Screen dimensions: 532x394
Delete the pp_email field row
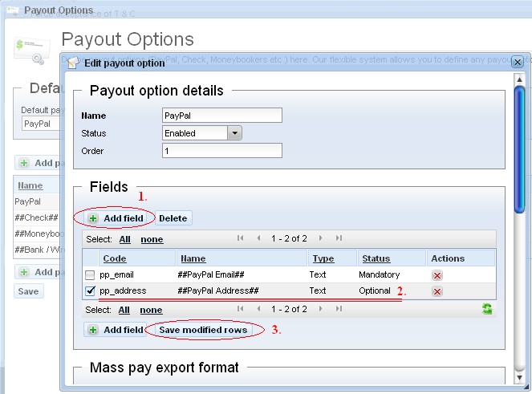(x=437, y=275)
